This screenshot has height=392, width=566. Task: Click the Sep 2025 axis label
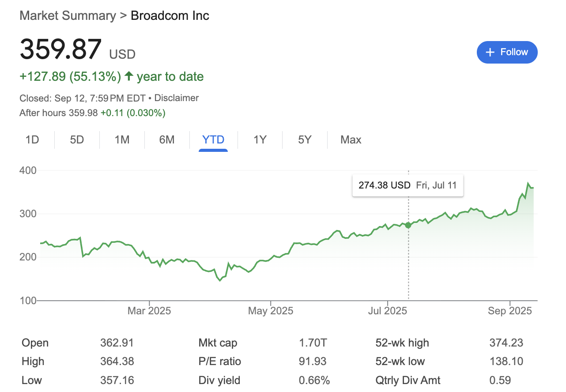pos(509,311)
